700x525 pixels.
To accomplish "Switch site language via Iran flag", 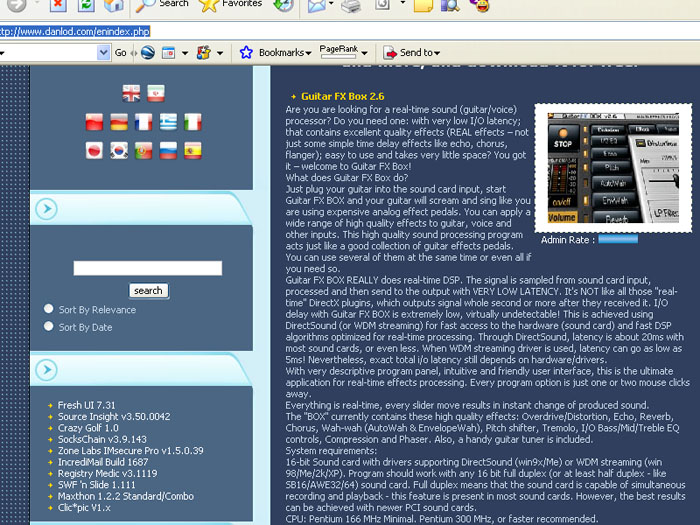I will pos(156,93).
